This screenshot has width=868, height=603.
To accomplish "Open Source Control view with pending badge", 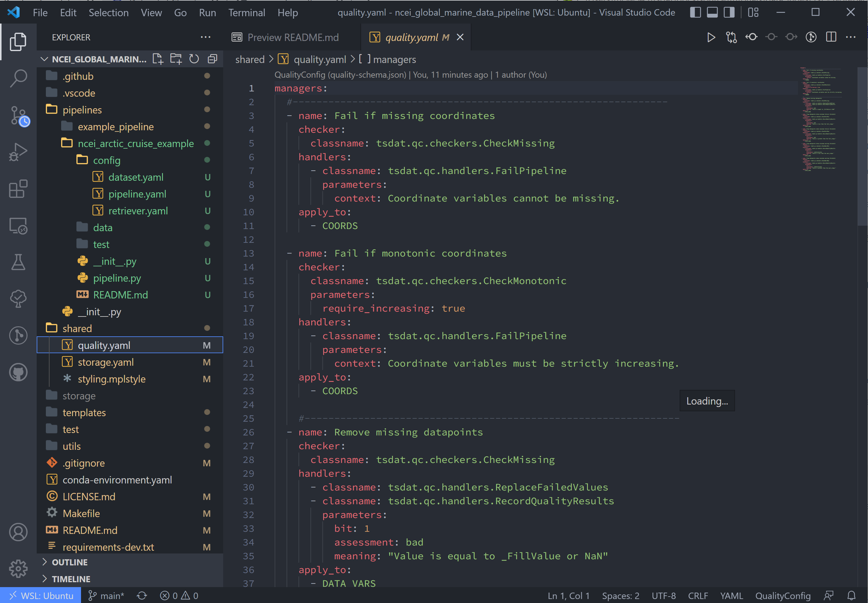I will (x=19, y=116).
